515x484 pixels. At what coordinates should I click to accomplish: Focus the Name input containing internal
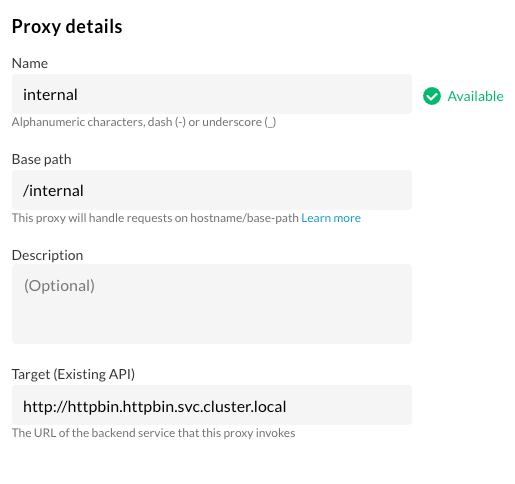coord(212,94)
